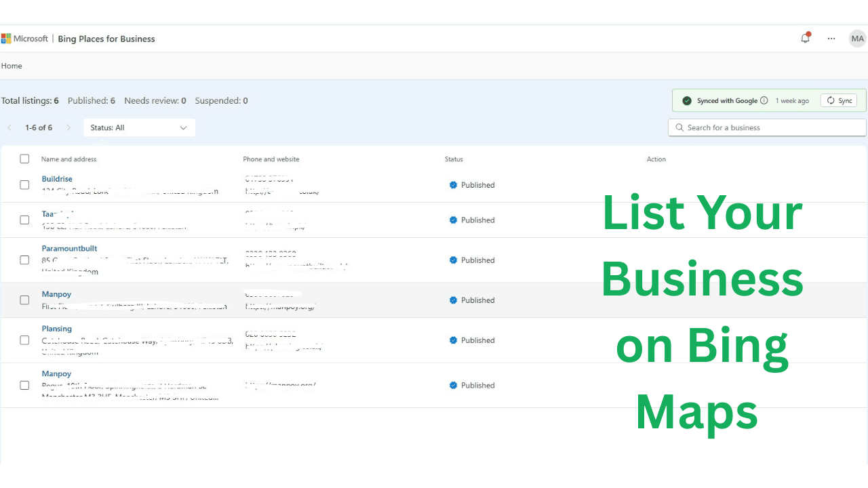868x488 pixels.
Task: Click the Published: 6 count
Action: (x=92, y=100)
